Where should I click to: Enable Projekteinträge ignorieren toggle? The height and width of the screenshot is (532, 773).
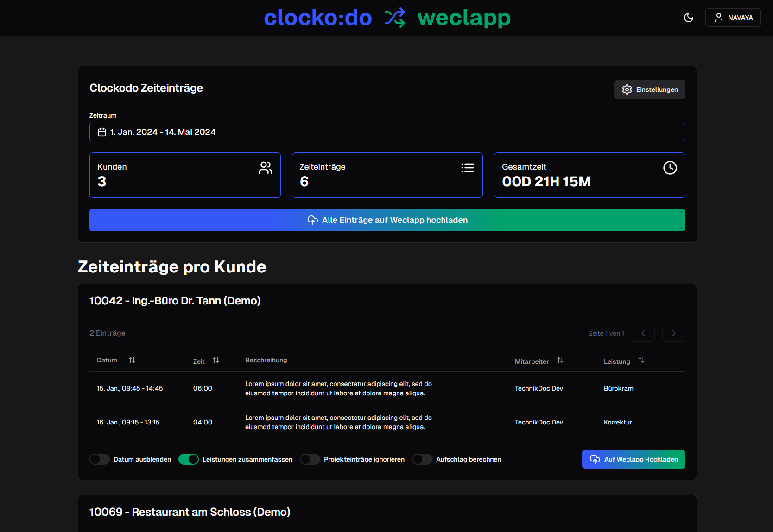click(310, 459)
